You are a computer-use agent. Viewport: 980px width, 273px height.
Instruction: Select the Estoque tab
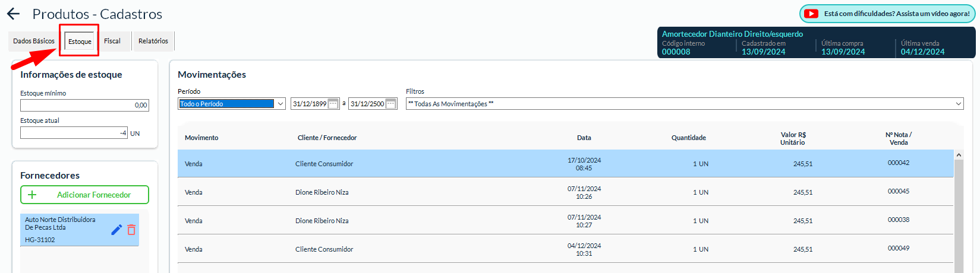pos(80,42)
